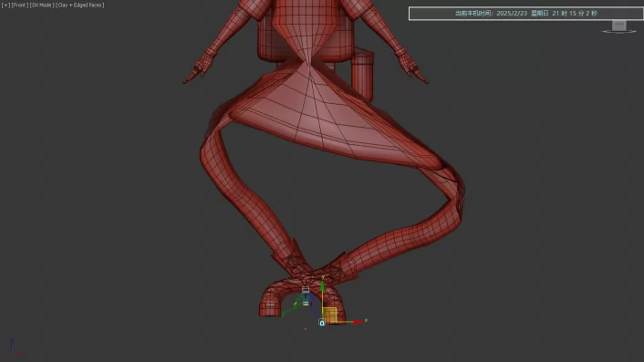644x362 pixels.
Task: Click the ViewCube icon under the time banner
Action: coord(619,26)
